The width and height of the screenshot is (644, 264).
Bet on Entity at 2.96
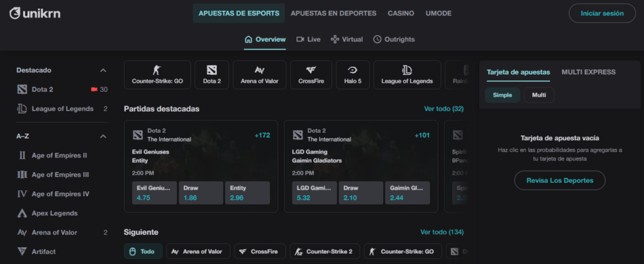pyautogui.click(x=247, y=193)
